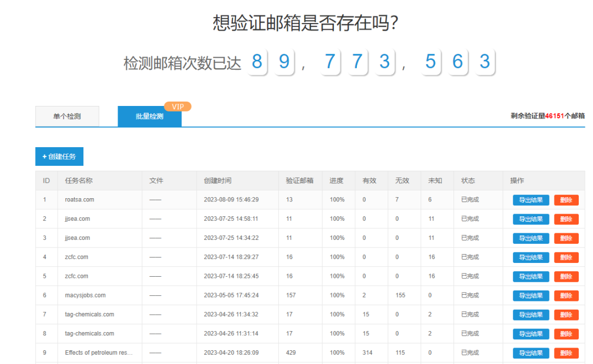Click the macysjobs.com task name cell
This screenshot has width=593, height=364.
(85, 295)
